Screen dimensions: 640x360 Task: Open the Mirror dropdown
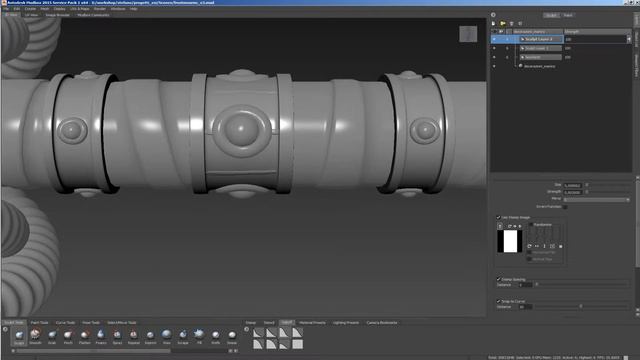596,200
